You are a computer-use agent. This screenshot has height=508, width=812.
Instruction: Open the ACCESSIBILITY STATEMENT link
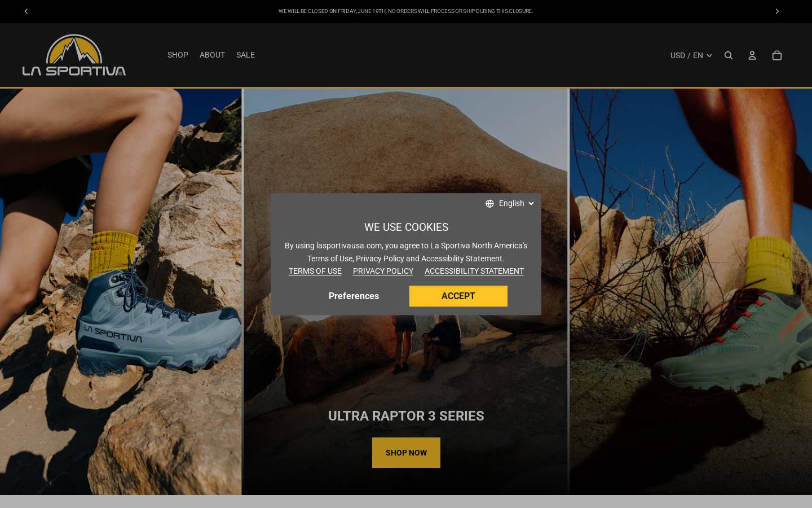pyautogui.click(x=474, y=271)
